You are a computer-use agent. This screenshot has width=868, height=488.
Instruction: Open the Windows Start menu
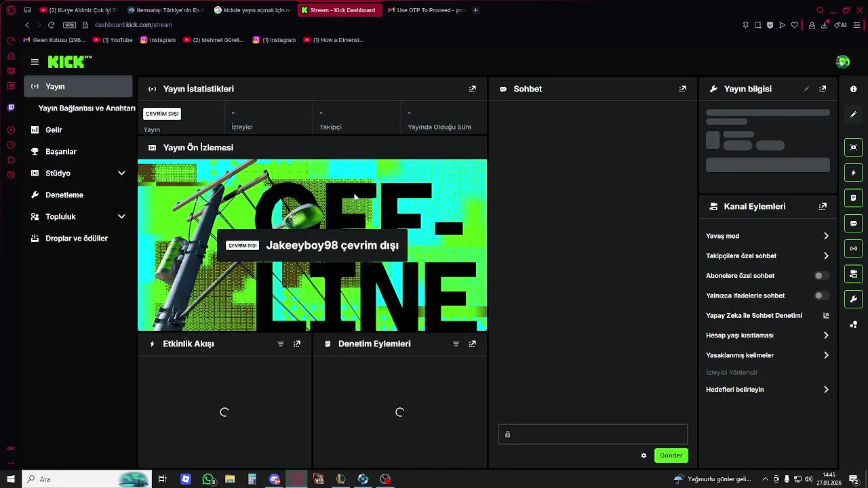pos(11,479)
